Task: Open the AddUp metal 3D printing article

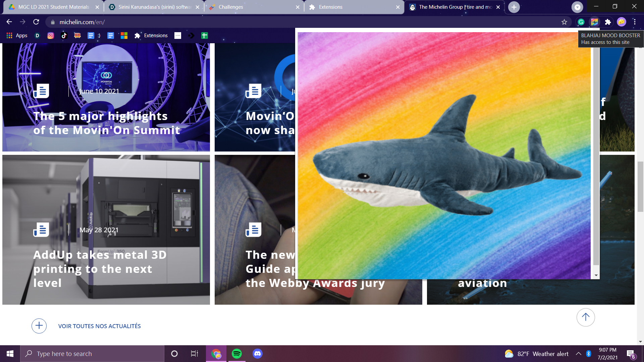Action: [100, 268]
